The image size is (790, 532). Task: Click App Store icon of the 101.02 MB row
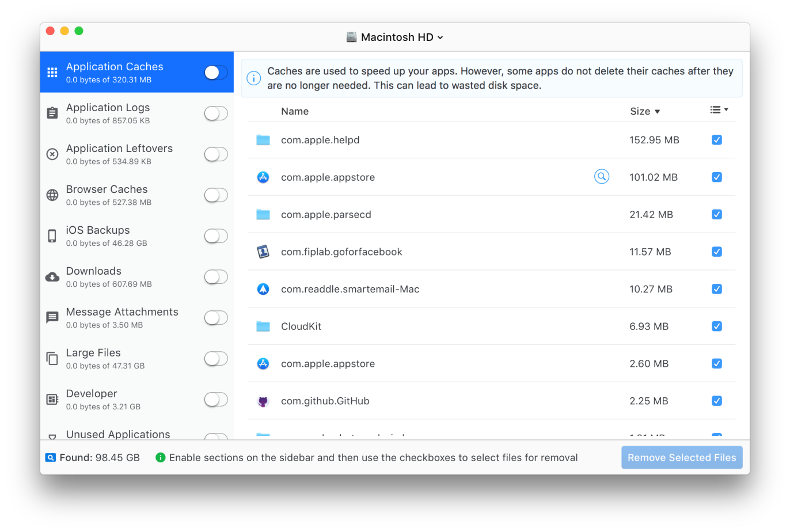tap(263, 177)
